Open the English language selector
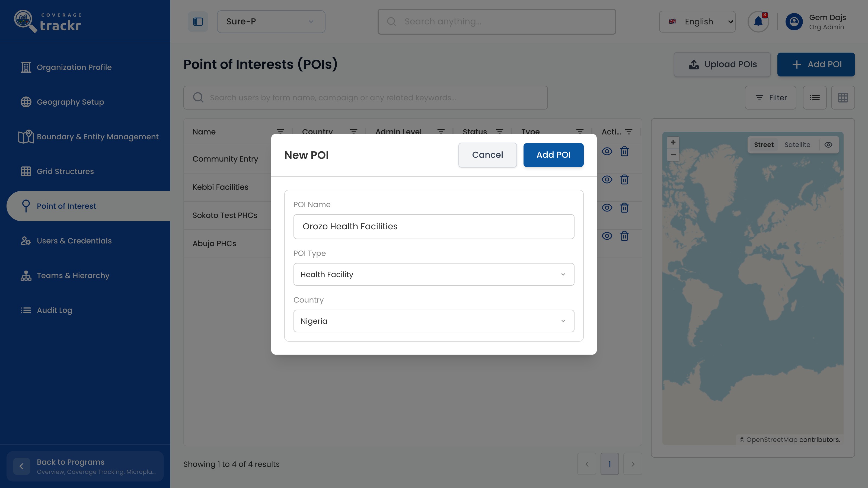 [x=697, y=22]
